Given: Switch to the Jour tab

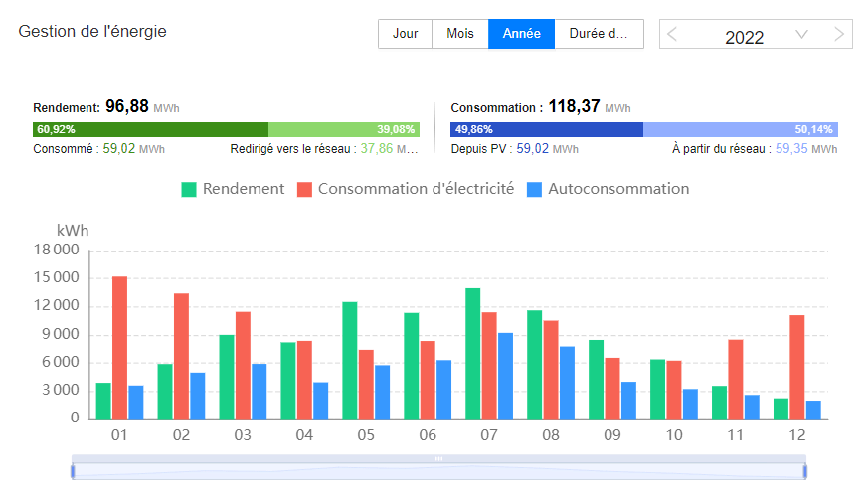Looking at the screenshot, I should coord(405,34).
